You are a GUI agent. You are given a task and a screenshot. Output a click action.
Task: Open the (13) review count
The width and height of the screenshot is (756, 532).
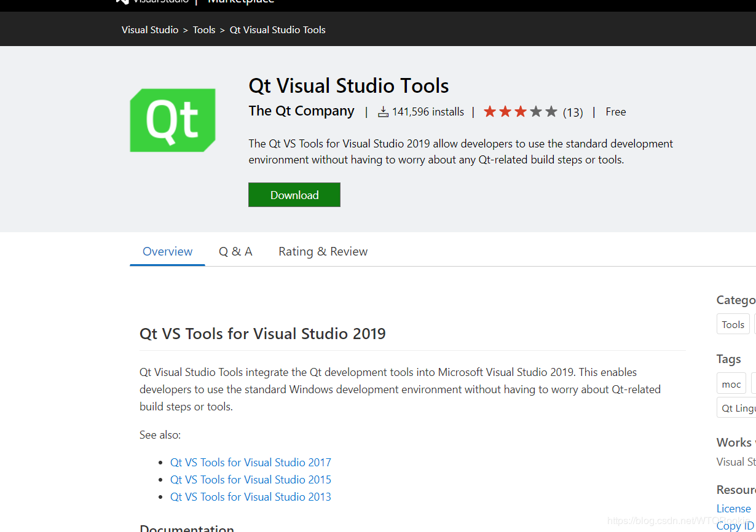coord(573,112)
